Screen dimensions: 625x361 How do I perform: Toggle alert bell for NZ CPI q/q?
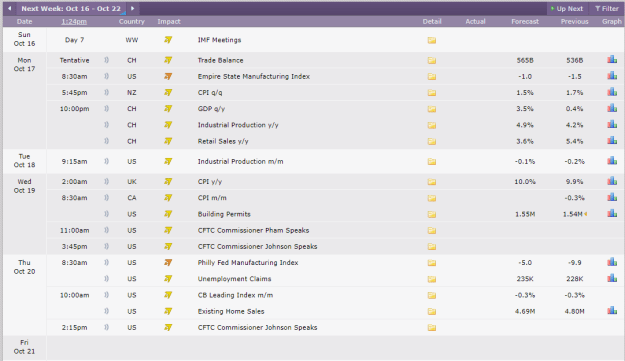point(106,92)
